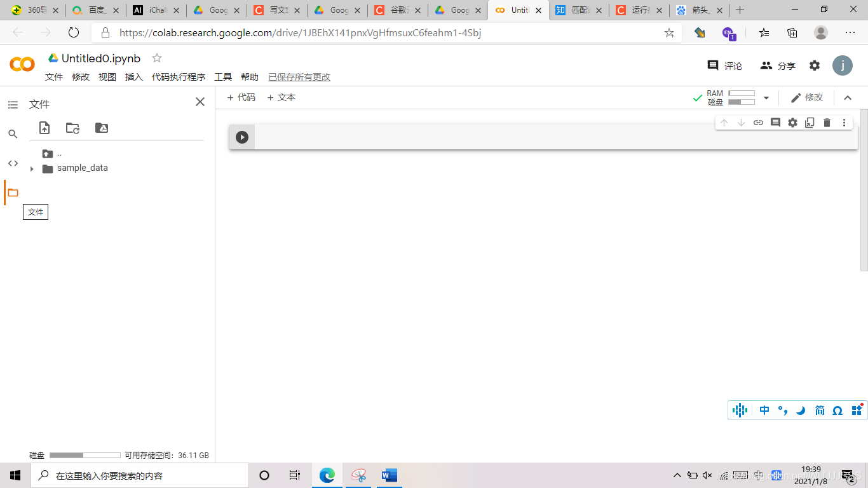Open the 文件 menu

[54, 77]
